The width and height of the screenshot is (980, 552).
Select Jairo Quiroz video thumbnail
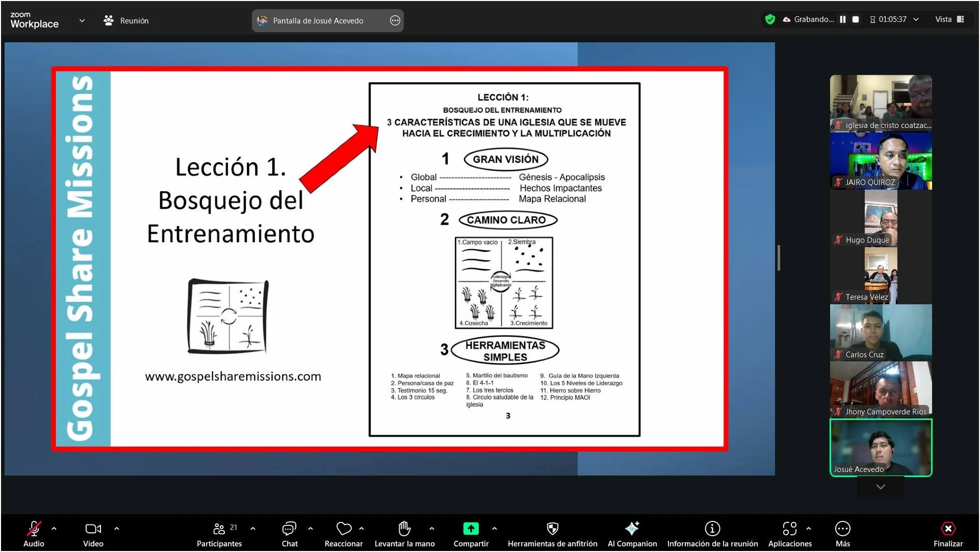pos(881,161)
